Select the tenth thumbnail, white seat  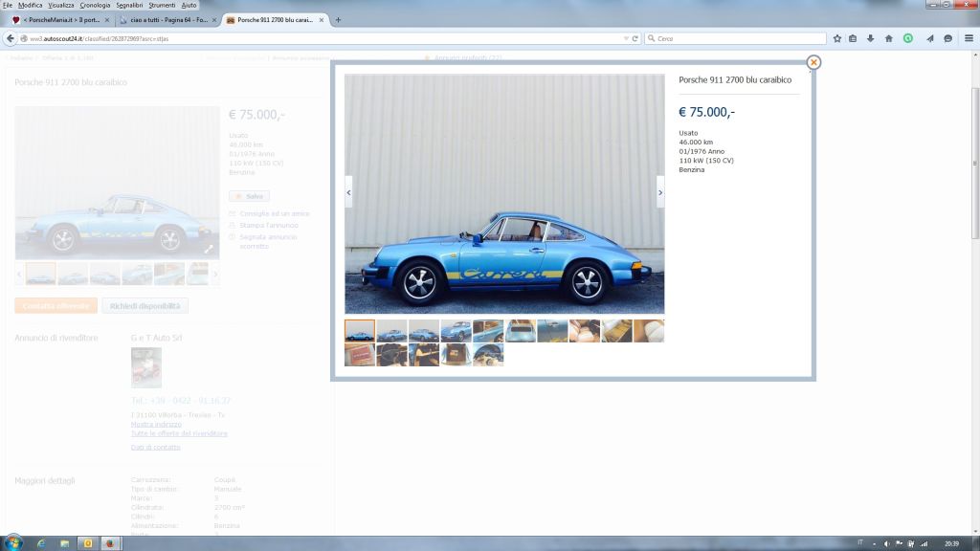click(649, 331)
